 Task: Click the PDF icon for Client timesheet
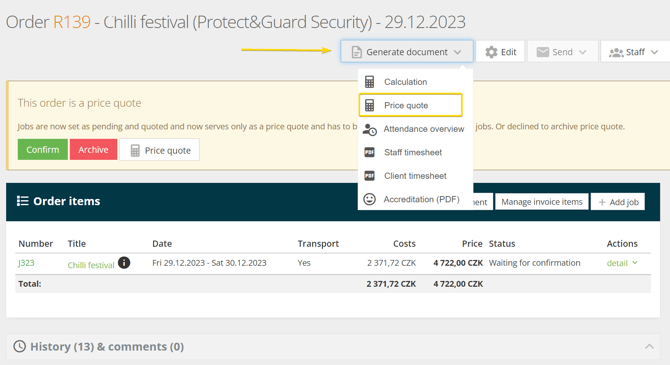coord(370,176)
